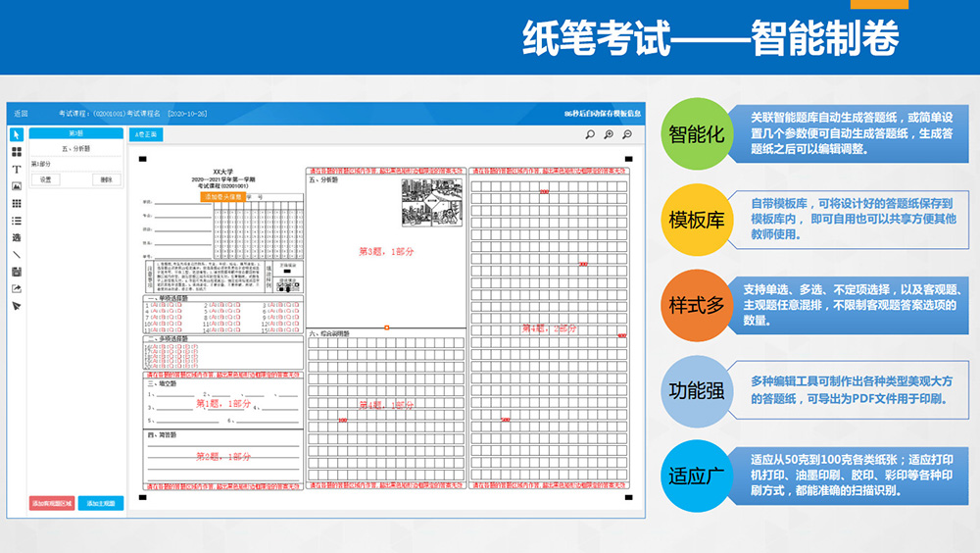
Task: Switch to the A卷正面 tab
Action: [146, 133]
